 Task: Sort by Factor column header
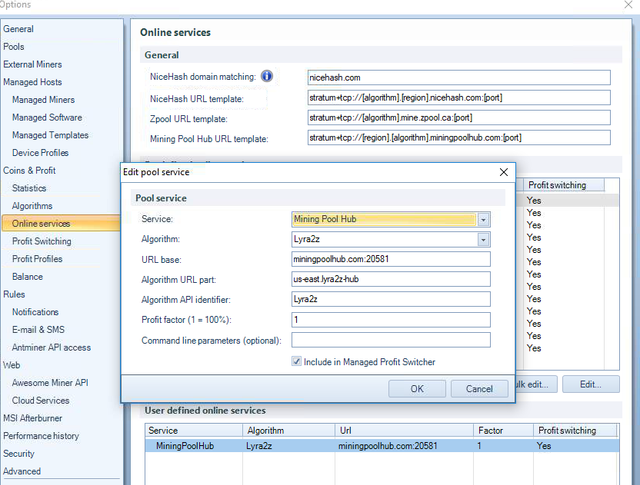pos(503,430)
